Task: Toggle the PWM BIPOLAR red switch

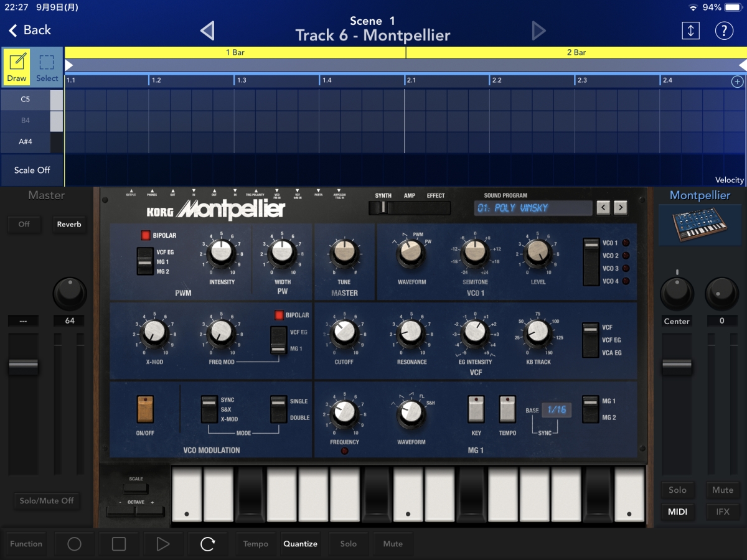Action: click(145, 236)
